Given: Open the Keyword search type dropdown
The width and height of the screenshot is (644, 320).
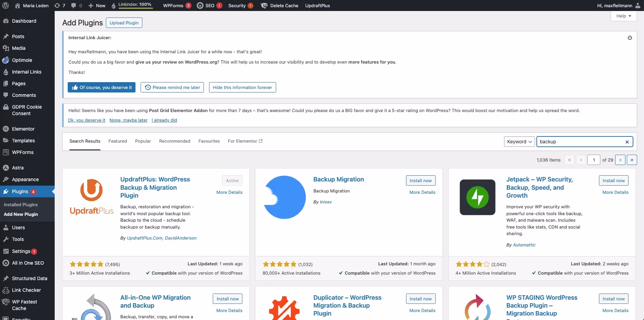Looking at the screenshot, I should 519,142.
